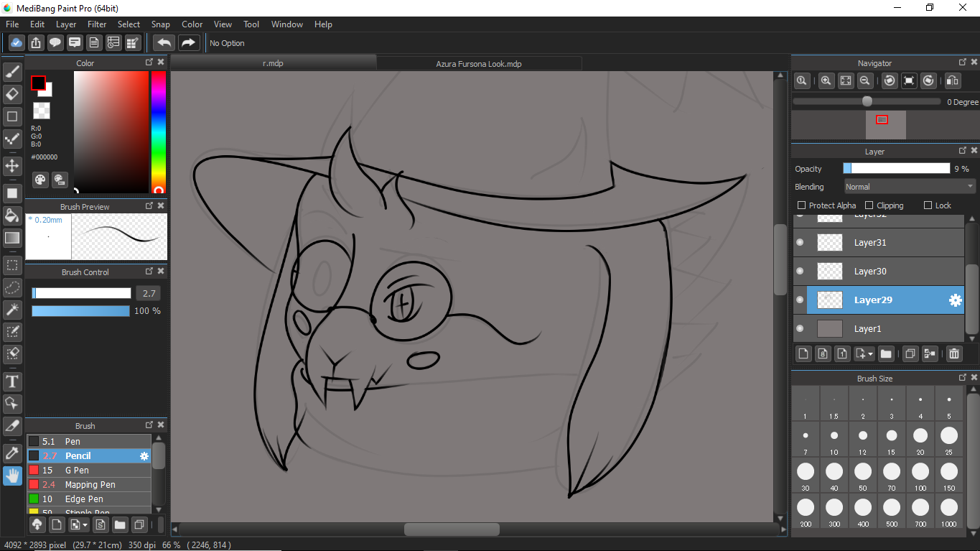Hide Layer31 using its visibility dot
Viewport: 980px width, 551px height.
pos(800,242)
